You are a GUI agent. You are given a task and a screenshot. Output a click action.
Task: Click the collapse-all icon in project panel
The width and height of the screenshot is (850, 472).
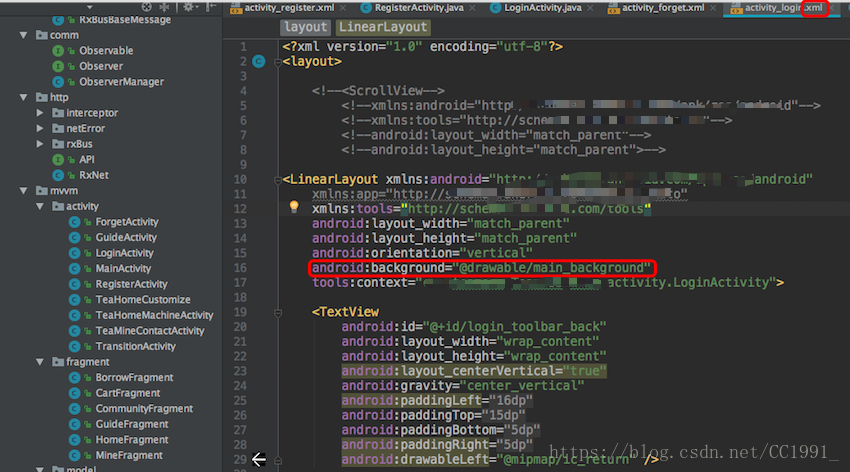(164, 7)
